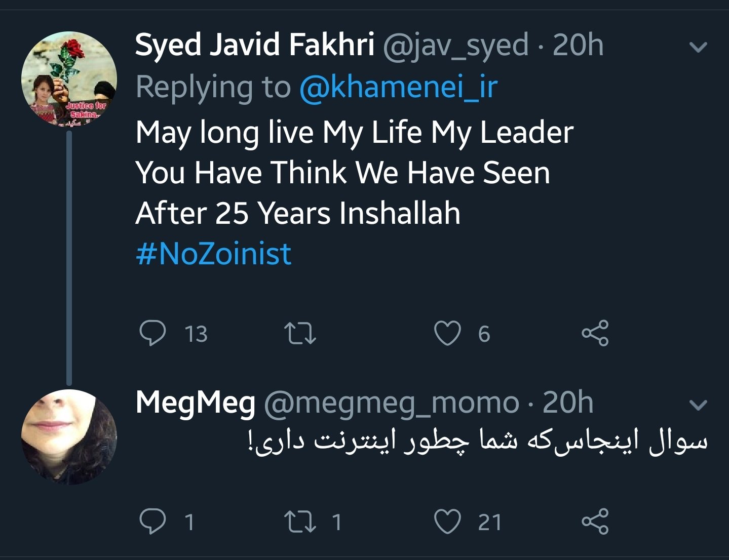This screenshot has height=560, width=729.
Task: Open options chevron on MegMeg's tweet
Action: (x=699, y=405)
